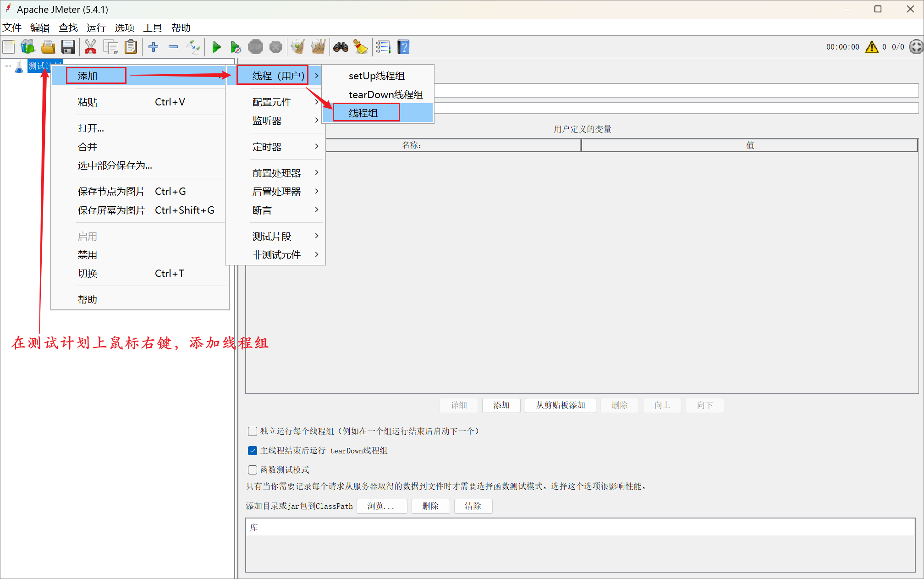The width and height of the screenshot is (924, 579).
Task: Click Start no pauses icon
Action: [236, 47]
